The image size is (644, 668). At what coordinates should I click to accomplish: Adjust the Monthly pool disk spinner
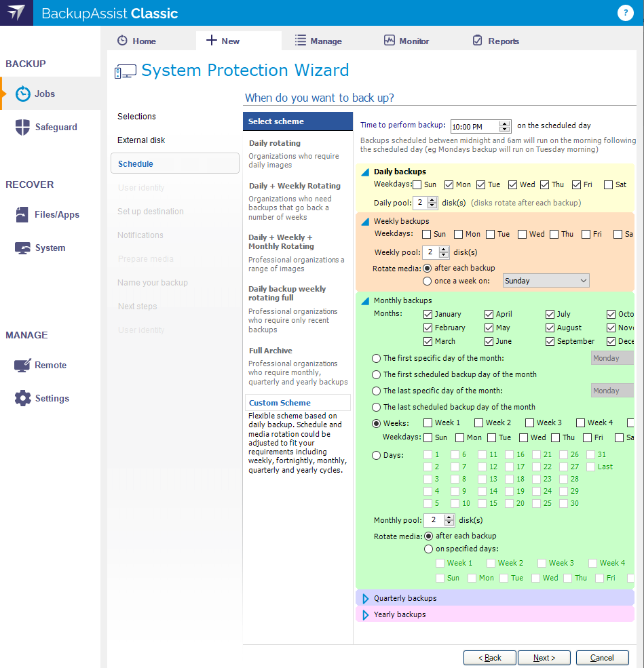[x=449, y=519]
